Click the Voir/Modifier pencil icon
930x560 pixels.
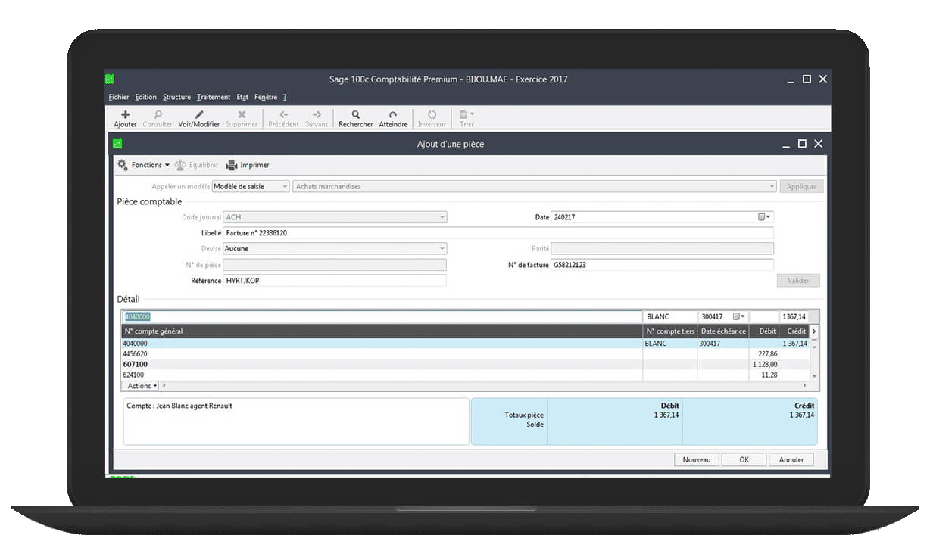199,115
